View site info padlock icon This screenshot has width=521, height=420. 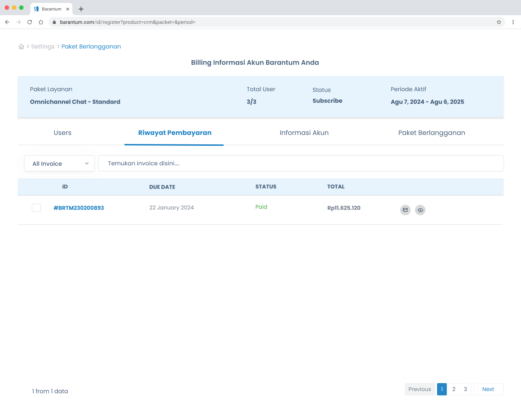tap(54, 22)
